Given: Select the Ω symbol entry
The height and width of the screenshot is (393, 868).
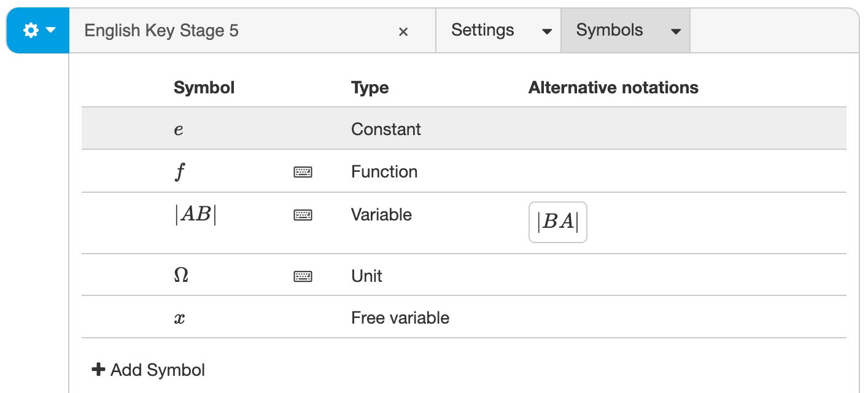Looking at the screenshot, I should [181, 276].
